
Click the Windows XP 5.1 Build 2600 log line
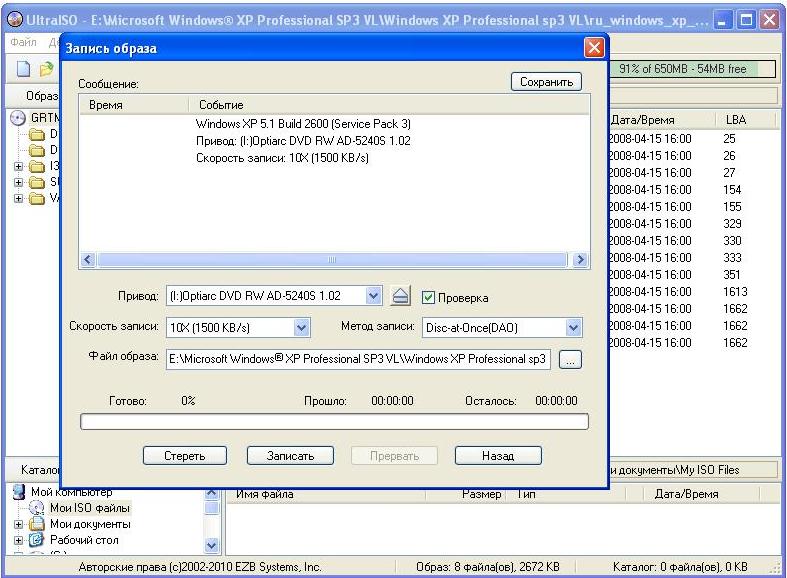pos(303,124)
